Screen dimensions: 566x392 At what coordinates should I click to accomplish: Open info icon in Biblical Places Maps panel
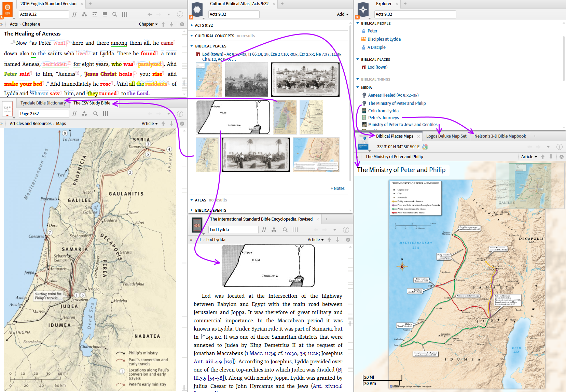560,147
